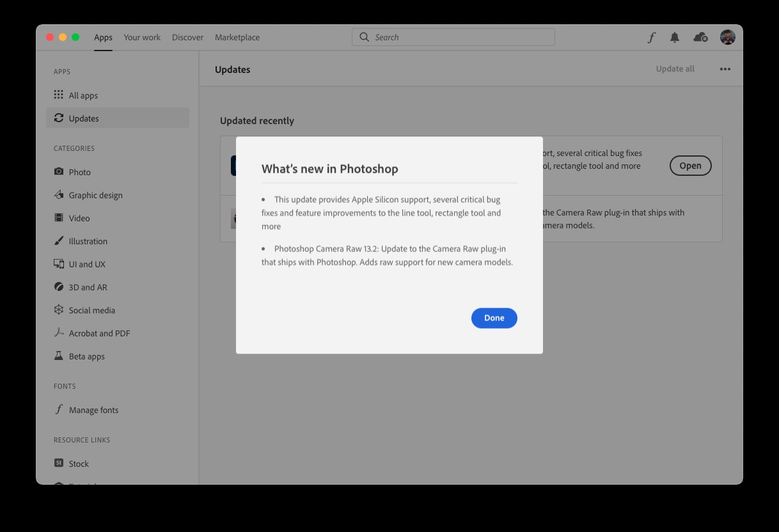This screenshot has width=779, height=532.
Task: Switch to the Your work tab
Action: (x=142, y=38)
